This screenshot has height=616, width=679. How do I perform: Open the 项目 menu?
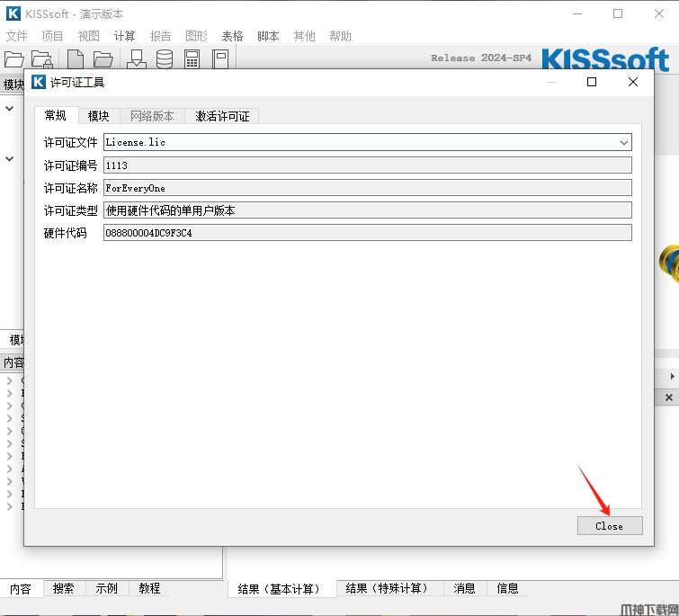[x=52, y=36]
